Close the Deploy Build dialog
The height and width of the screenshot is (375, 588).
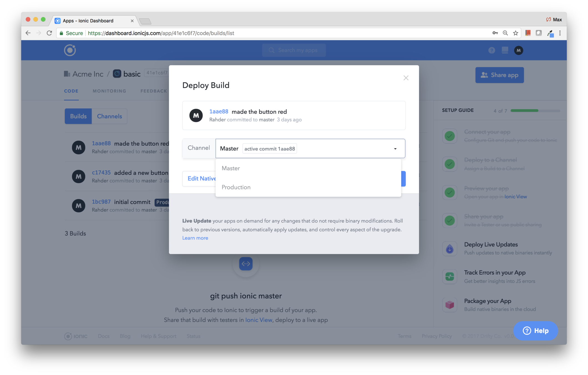(x=406, y=78)
